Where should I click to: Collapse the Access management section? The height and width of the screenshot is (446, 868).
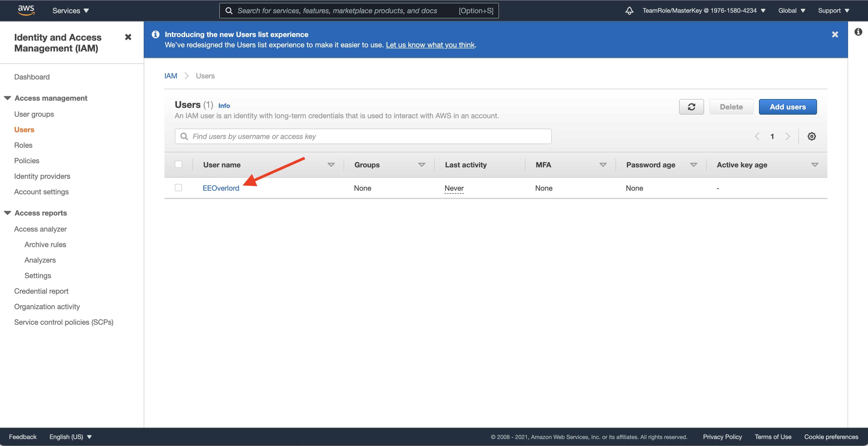(8, 98)
